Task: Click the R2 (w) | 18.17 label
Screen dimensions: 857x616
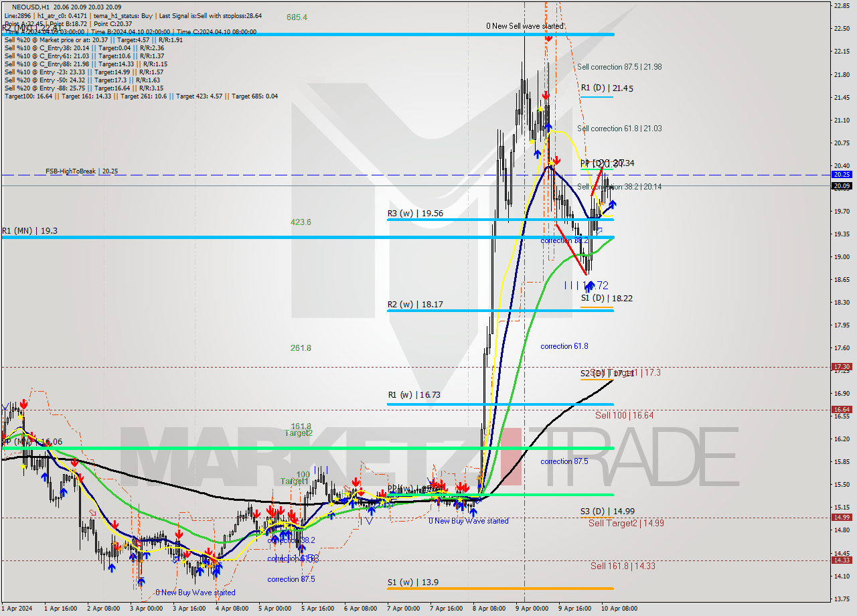Action: click(x=415, y=305)
